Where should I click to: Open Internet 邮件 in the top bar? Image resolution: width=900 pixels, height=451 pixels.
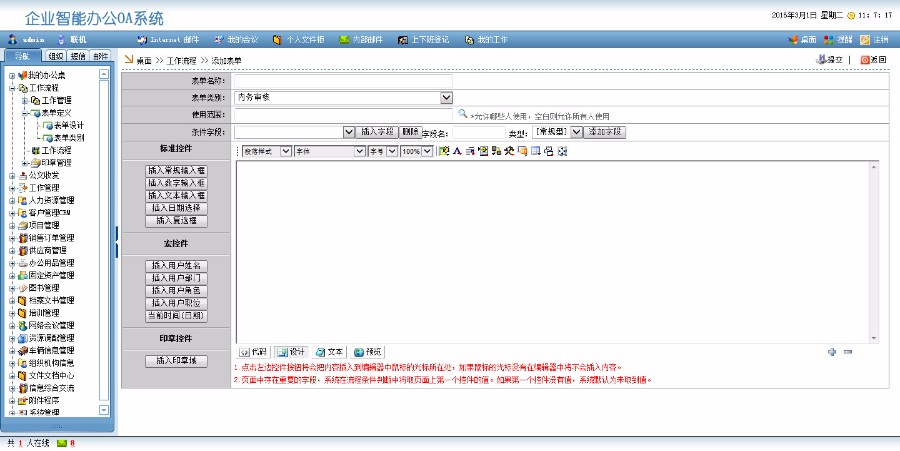[168, 40]
